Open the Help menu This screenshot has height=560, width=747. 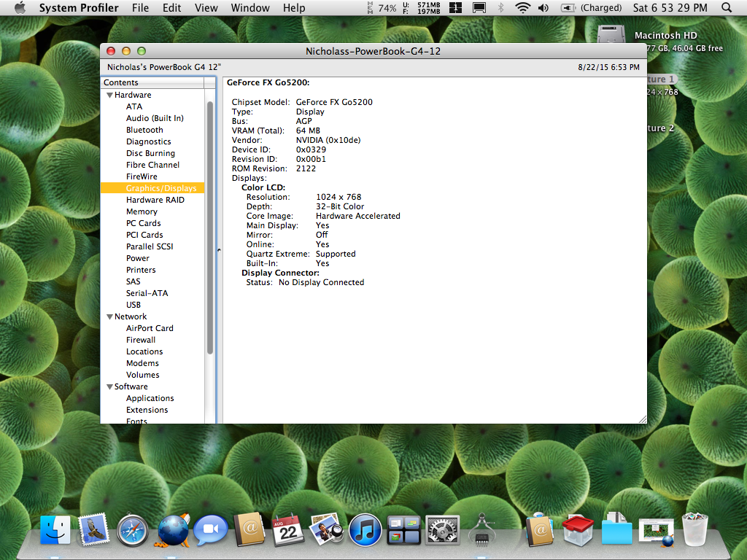(294, 7)
